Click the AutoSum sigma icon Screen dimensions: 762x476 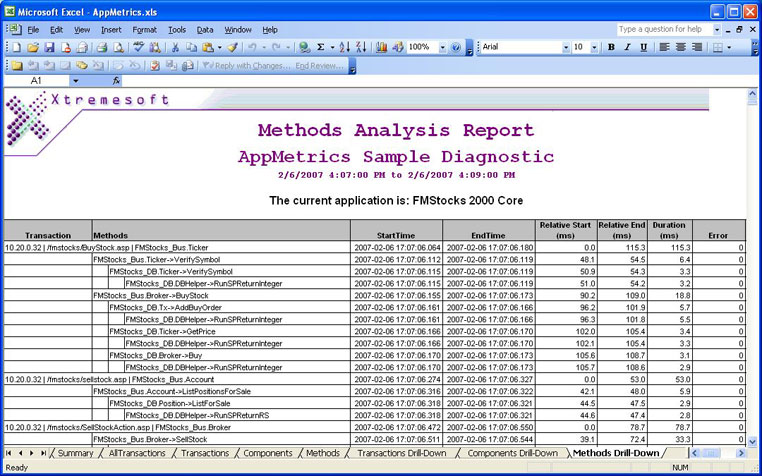[x=321, y=47]
